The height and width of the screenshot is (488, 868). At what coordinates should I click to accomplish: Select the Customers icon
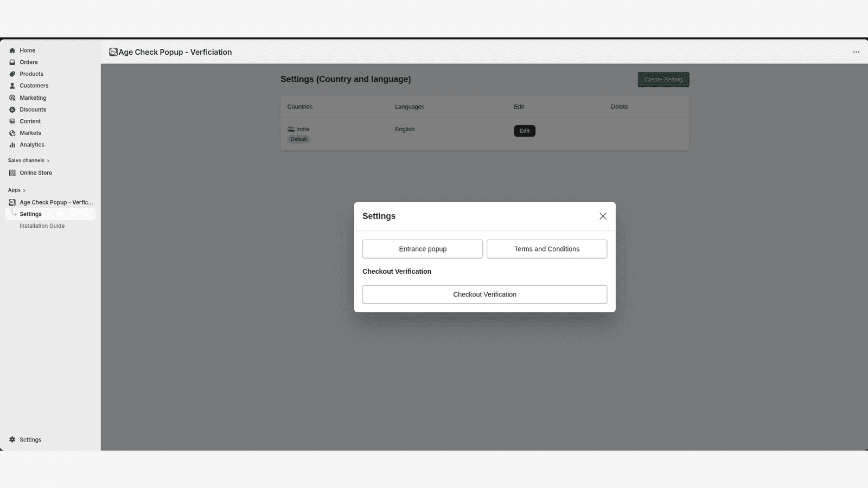(12, 86)
